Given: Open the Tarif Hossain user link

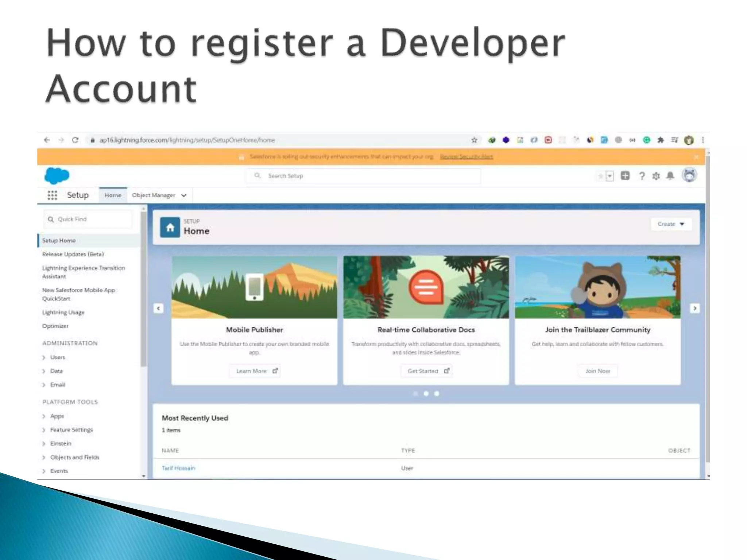Looking at the screenshot, I should 178,468.
